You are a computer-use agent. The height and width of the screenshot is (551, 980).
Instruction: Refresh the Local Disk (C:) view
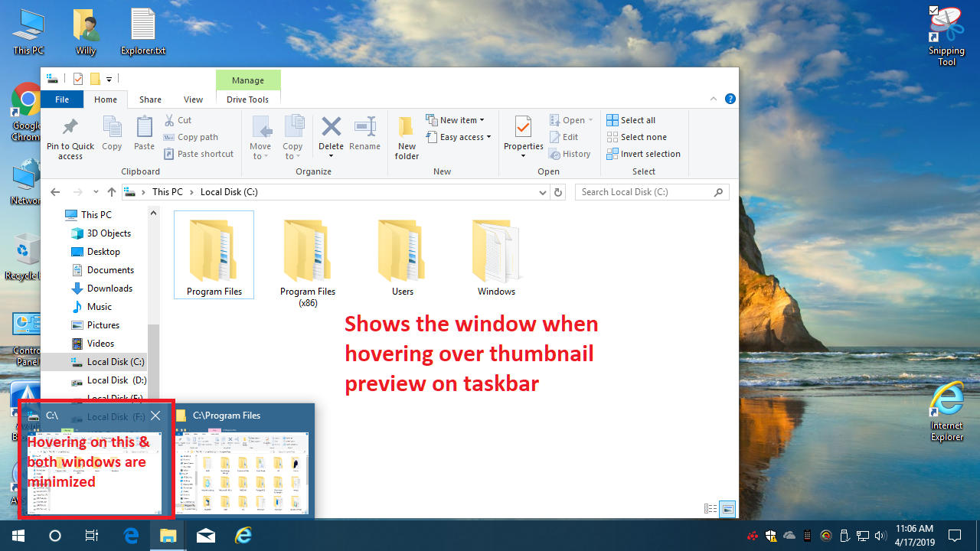coord(558,192)
